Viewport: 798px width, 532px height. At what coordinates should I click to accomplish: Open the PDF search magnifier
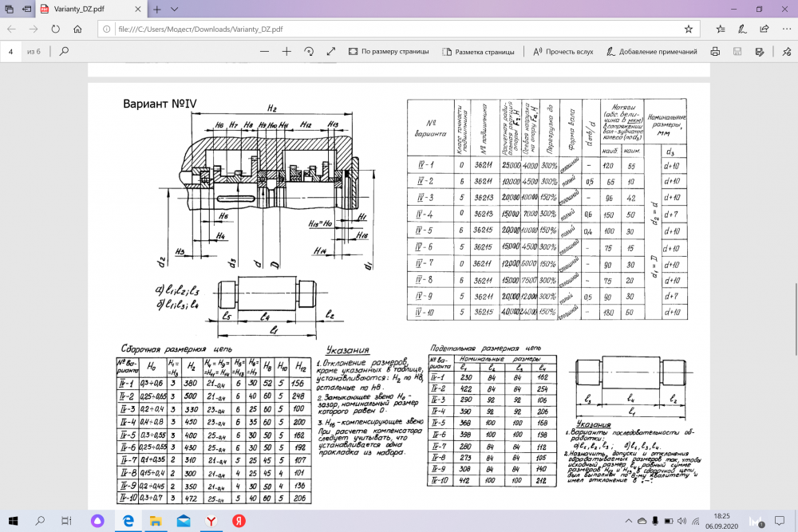coord(64,51)
